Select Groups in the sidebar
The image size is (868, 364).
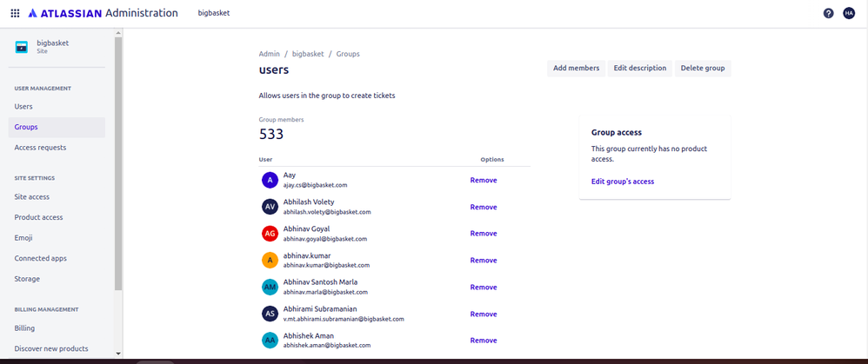(57, 127)
